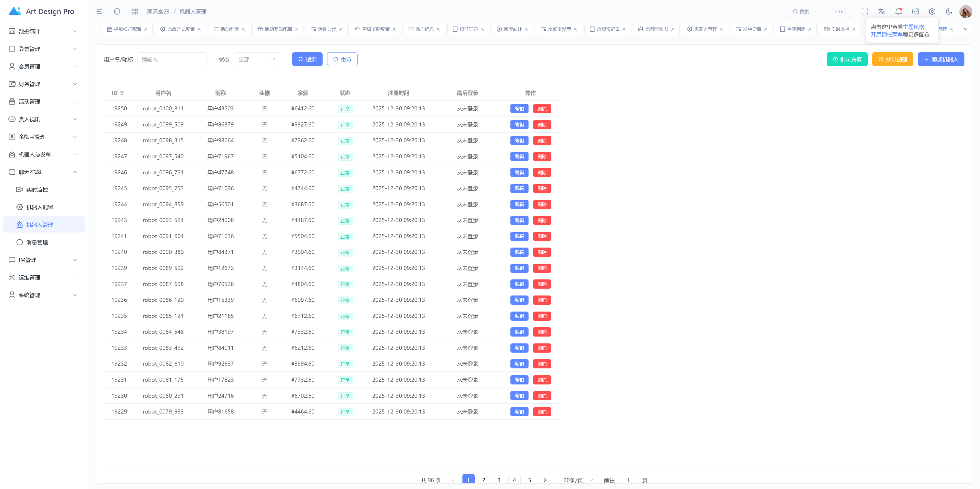Click the 主题风格 link in tooltip
The image size is (980, 489).
coord(913,27)
